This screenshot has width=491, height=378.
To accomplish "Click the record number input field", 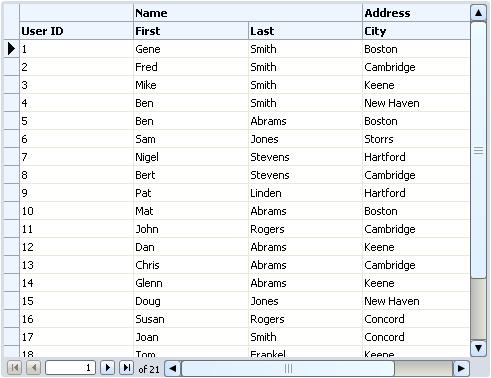I will [x=70, y=368].
